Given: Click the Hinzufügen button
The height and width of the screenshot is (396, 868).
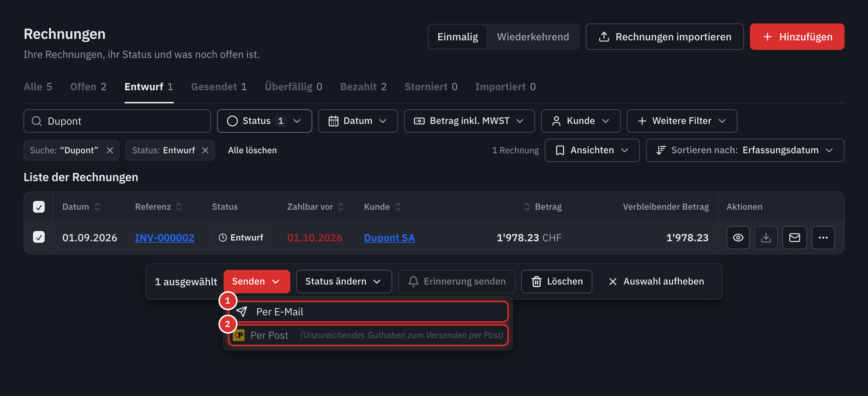Looking at the screenshot, I should coord(797,37).
